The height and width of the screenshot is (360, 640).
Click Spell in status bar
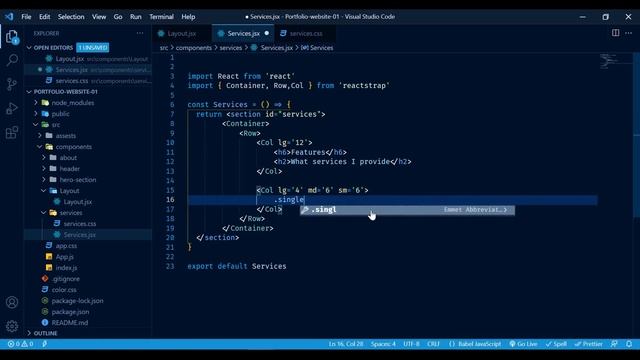556,344
